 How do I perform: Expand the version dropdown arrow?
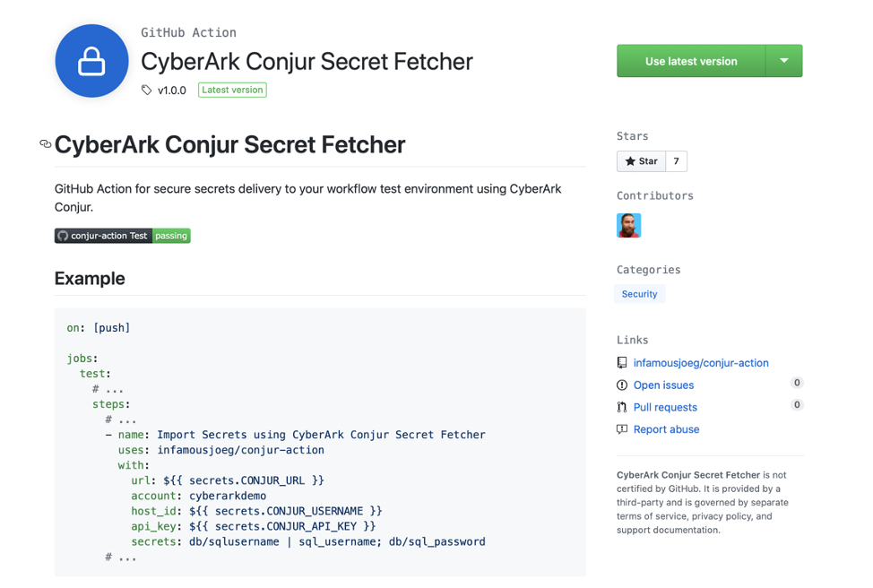[x=784, y=61]
